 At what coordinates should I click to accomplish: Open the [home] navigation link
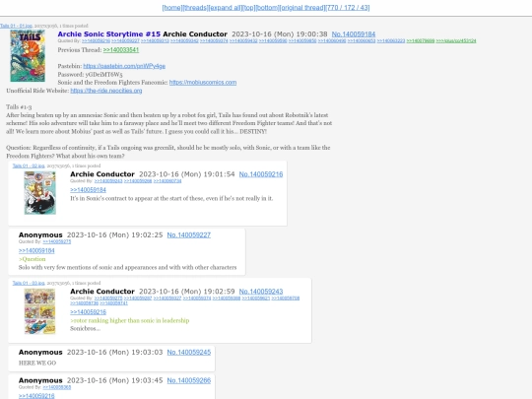[172, 8]
